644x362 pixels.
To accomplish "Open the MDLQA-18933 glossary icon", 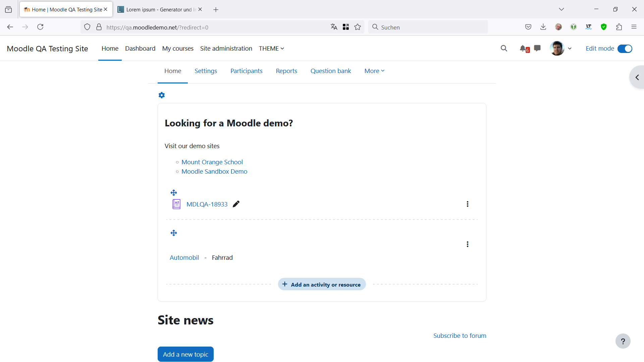I will (176, 204).
